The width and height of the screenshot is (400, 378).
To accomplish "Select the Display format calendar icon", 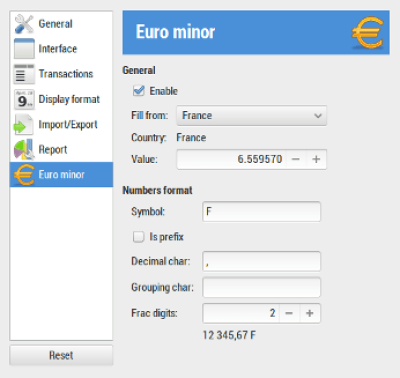I will tap(24, 99).
